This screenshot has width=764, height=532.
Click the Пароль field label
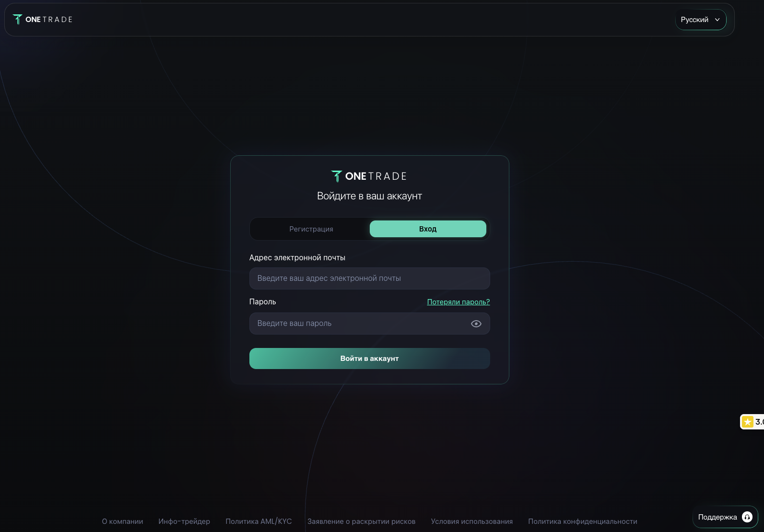(263, 302)
